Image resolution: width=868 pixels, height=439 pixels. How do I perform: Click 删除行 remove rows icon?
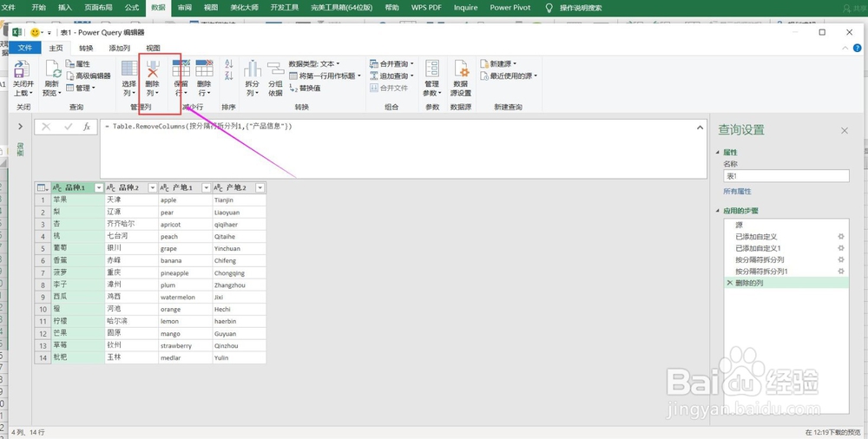[204, 68]
